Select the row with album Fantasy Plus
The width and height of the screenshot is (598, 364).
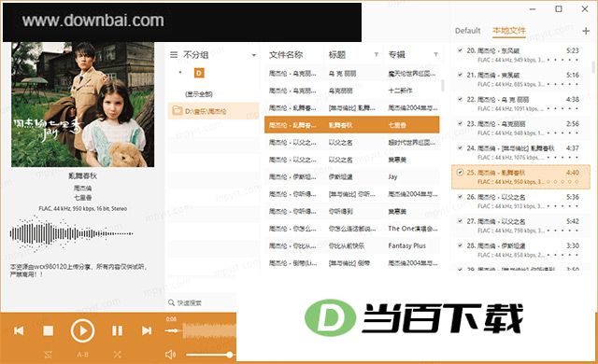click(x=351, y=245)
